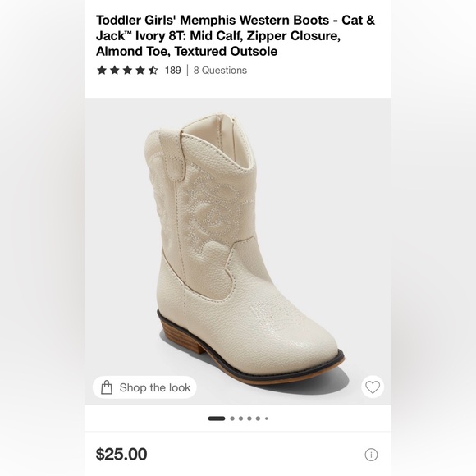Click the product title text

tap(236, 35)
